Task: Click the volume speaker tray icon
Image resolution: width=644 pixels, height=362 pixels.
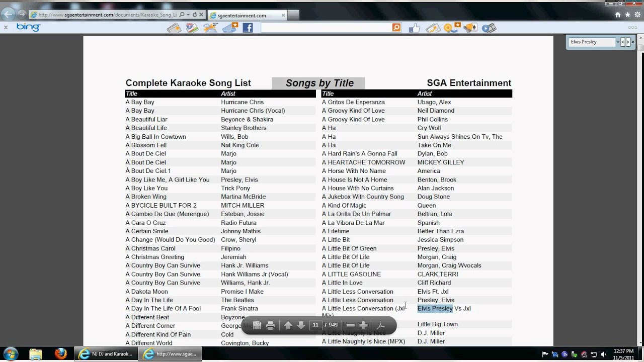Action: coord(604,354)
